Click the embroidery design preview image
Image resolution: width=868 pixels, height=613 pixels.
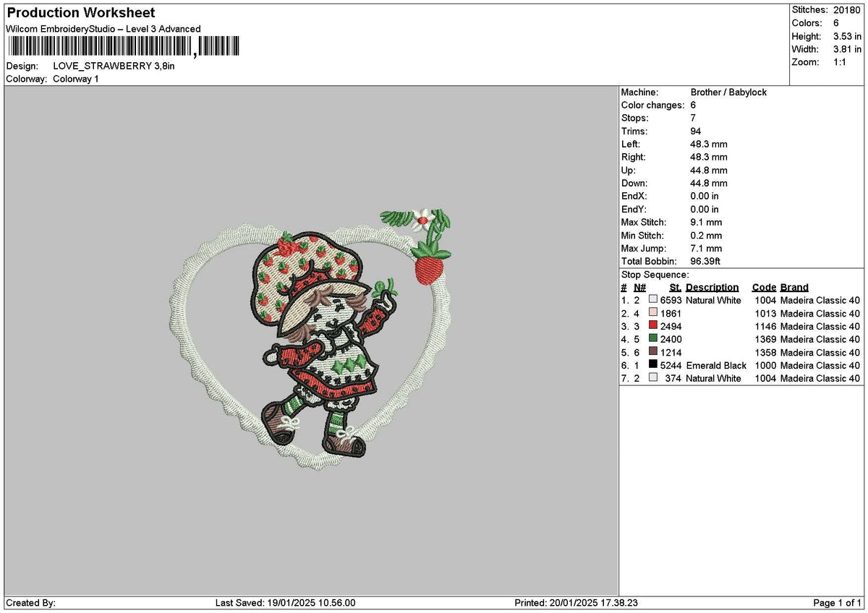[312, 338]
